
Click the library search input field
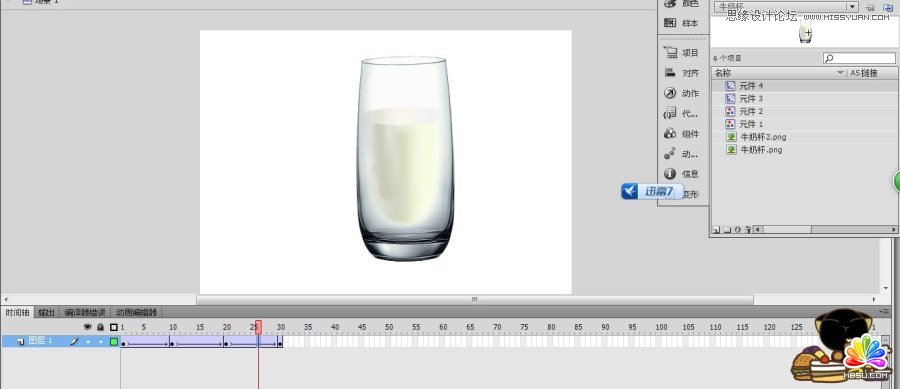pyautogui.click(x=859, y=58)
